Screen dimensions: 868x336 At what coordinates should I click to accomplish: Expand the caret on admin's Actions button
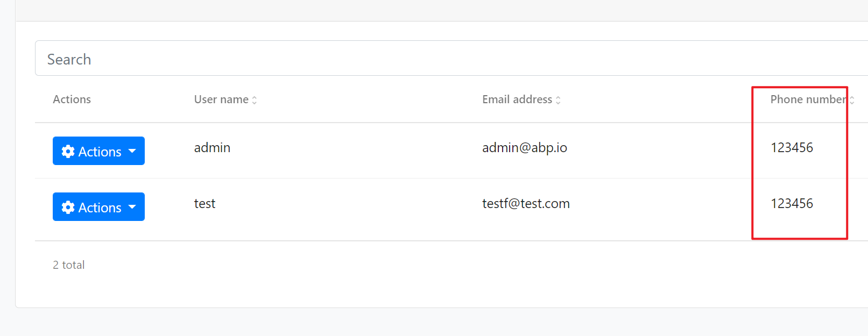pyautogui.click(x=133, y=151)
